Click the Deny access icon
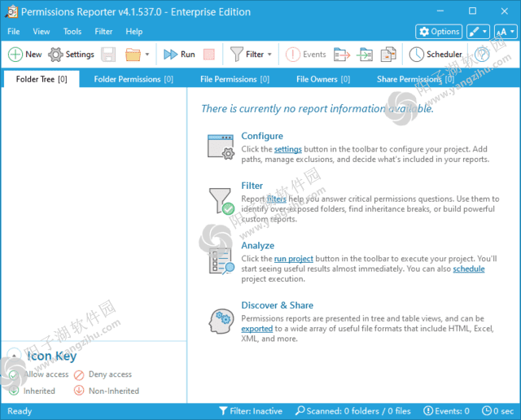This screenshot has height=420, width=521. pos(79,374)
